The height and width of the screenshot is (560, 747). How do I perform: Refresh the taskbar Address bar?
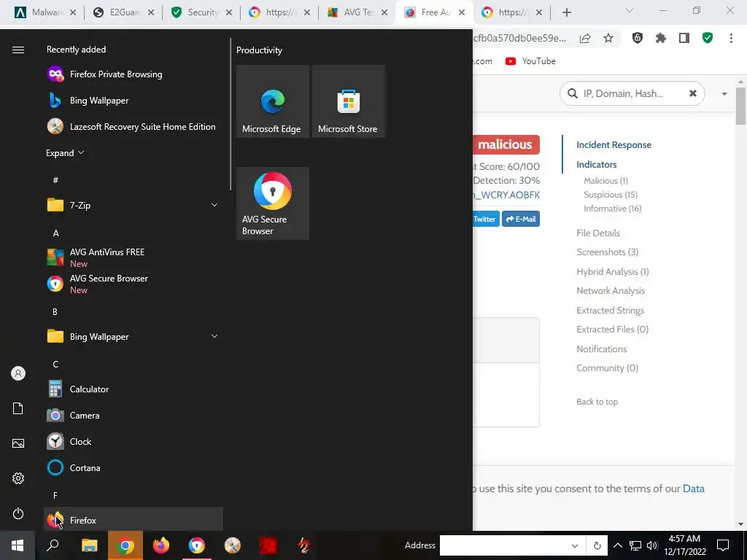[x=597, y=545]
